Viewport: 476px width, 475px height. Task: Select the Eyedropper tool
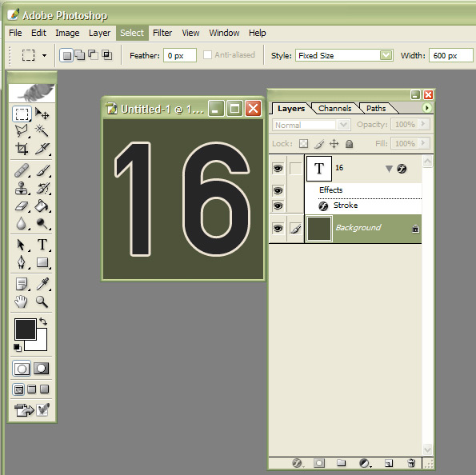(x=42, y=284)
